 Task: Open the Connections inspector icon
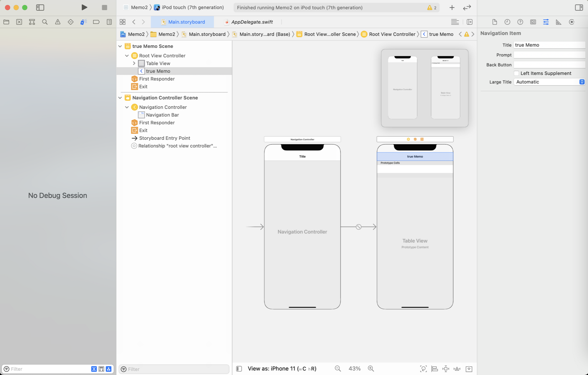click(x=571, y=22)
